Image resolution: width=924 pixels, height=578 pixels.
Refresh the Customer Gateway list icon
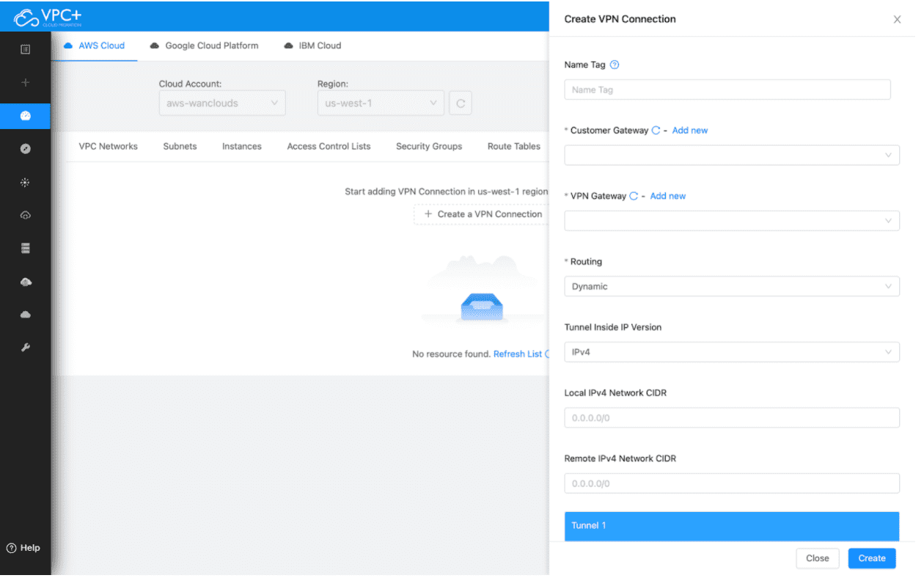pyautogui.click(x=656, y=131)
